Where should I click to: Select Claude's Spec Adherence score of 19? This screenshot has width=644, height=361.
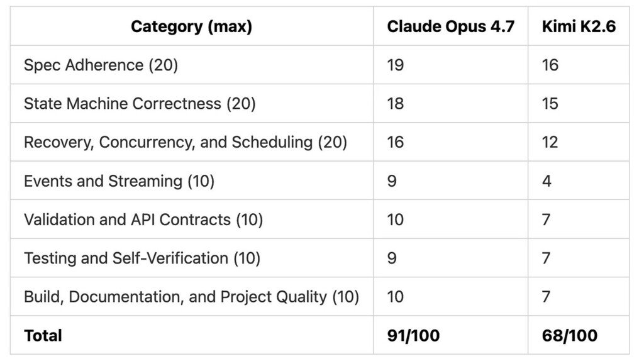pyautogui.click(x=395, y=65)
